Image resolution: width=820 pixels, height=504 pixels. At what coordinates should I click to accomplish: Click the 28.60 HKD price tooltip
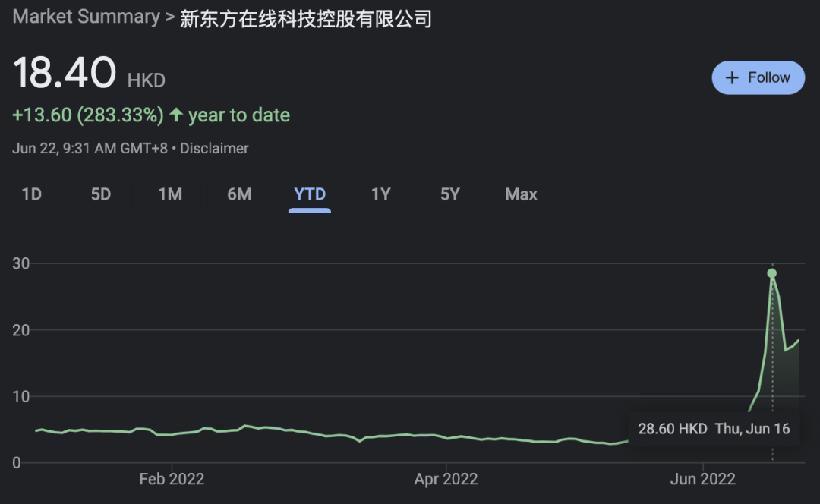[713, 429]
